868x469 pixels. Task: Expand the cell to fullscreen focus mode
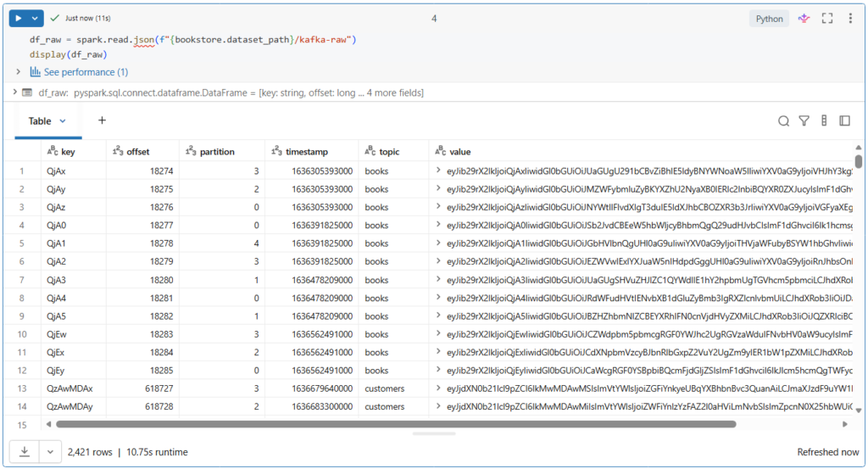click(x=827, y=19)
